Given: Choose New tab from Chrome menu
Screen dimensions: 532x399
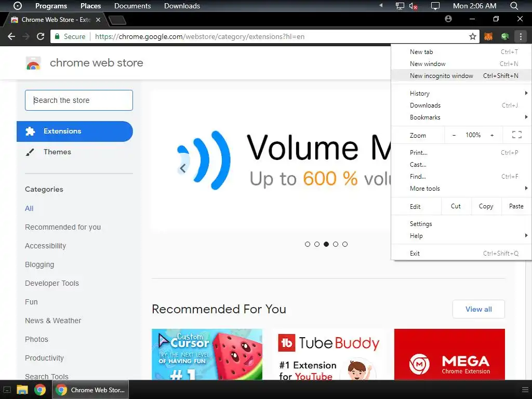Looking at the screenshot, I should point(461,52).
